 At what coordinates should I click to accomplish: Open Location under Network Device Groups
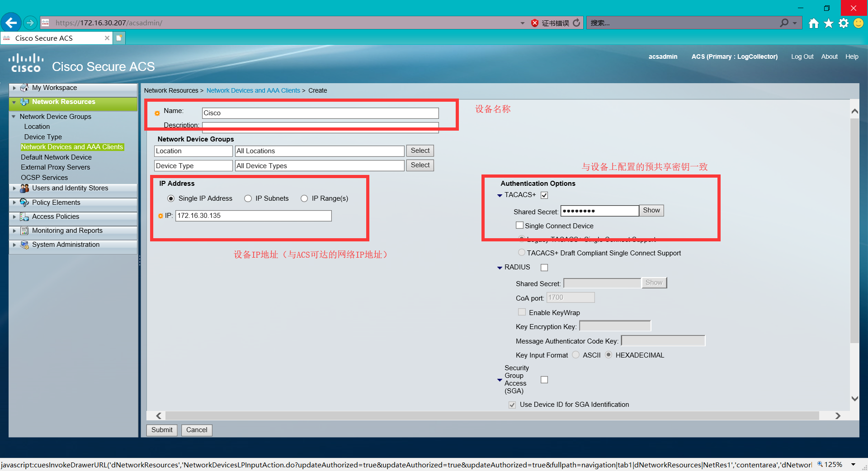point(37,127)
